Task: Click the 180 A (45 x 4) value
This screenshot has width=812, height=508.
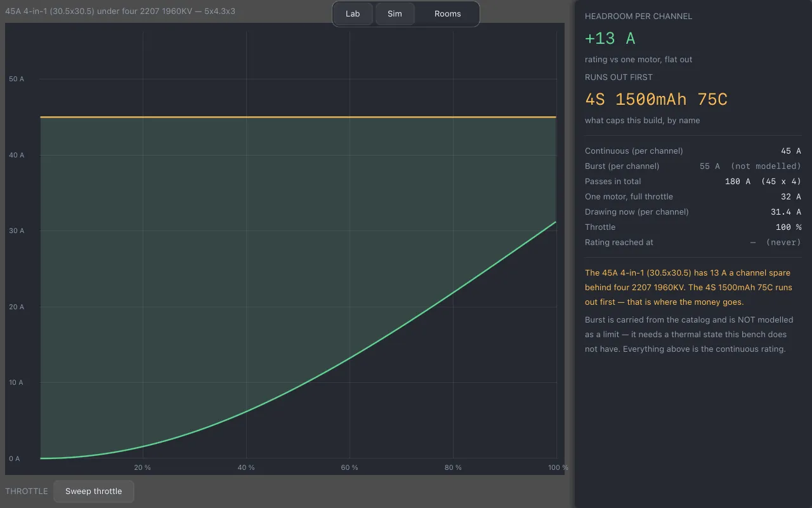Action: point(763,182)
